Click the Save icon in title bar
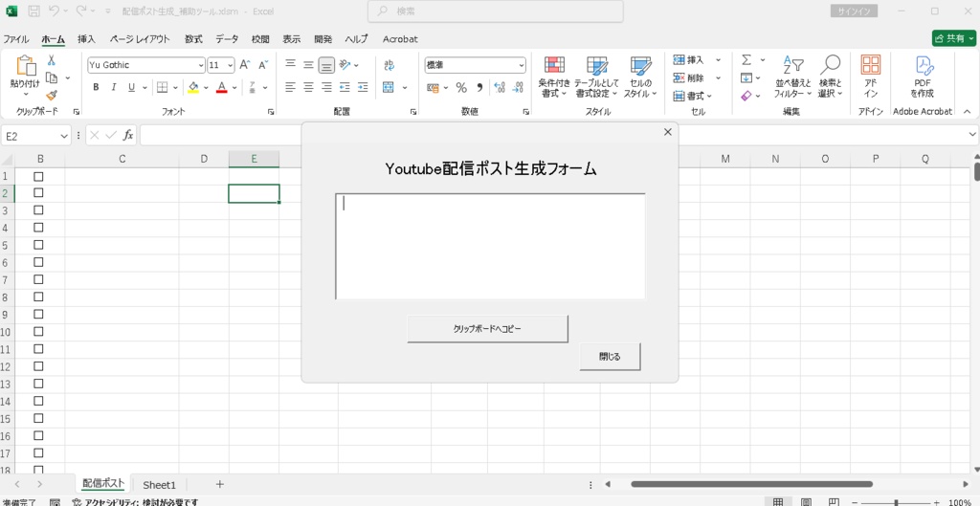Image resolution: width=980 pixels, height=506 pixels. coord(34,11)
